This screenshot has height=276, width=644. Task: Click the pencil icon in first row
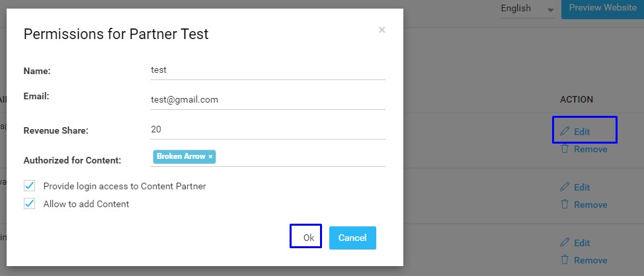pyautogui.click(x=565, y=131)
